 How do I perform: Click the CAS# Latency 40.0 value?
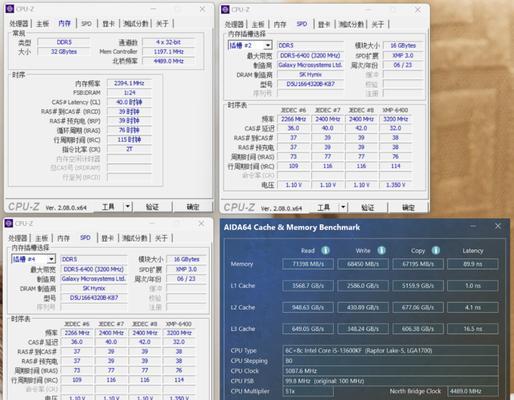[x=129, y=102]
